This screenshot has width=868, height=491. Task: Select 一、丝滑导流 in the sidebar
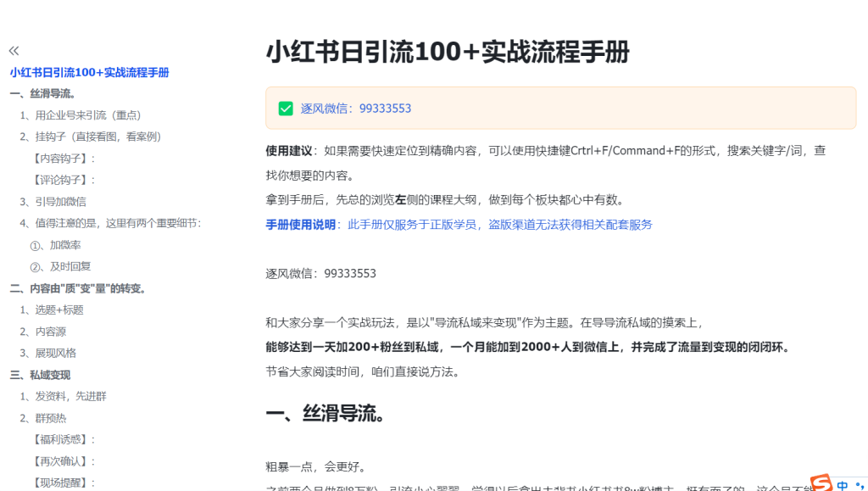pyautogui.click(x=42, y=94)
